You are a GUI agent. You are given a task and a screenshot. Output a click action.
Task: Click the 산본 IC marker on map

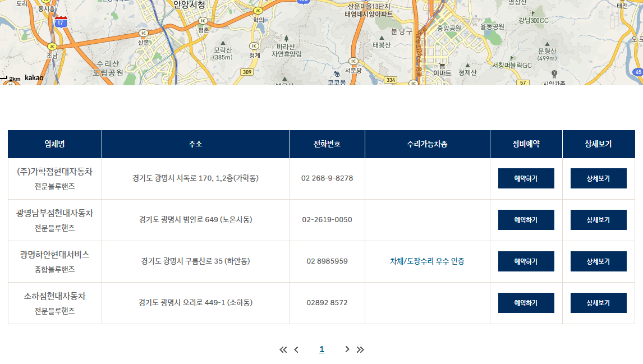(x=143, y=33)
